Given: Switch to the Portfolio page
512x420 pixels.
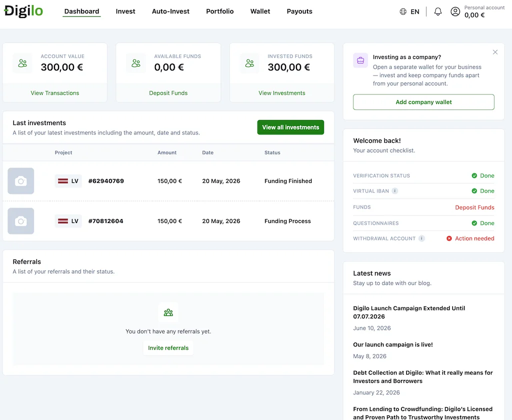Looking at the screenshot, I should point(220,11).
